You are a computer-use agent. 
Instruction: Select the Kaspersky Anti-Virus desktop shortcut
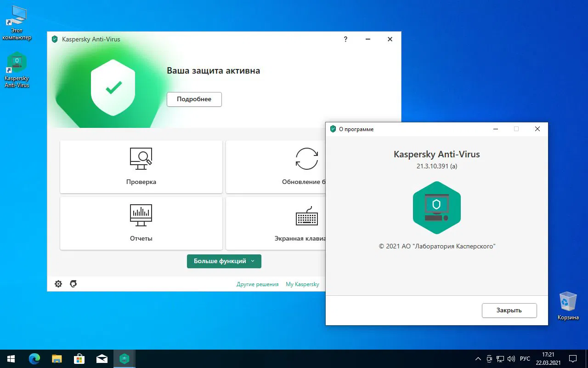tap(17, 70)
